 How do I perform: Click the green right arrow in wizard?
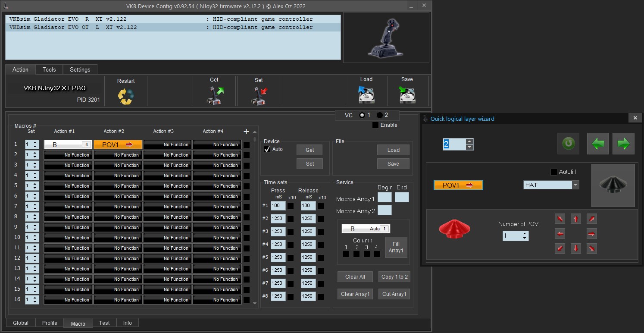point(623,144)
